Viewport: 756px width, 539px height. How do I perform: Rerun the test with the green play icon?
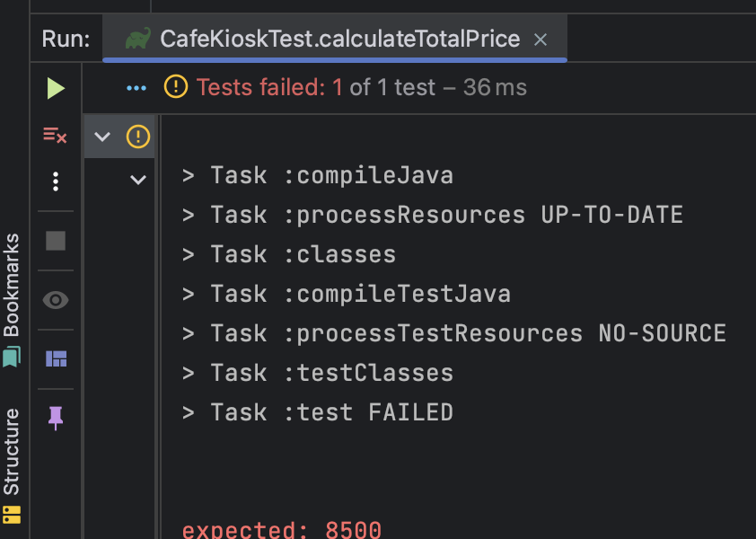click(x=56, y=88)
